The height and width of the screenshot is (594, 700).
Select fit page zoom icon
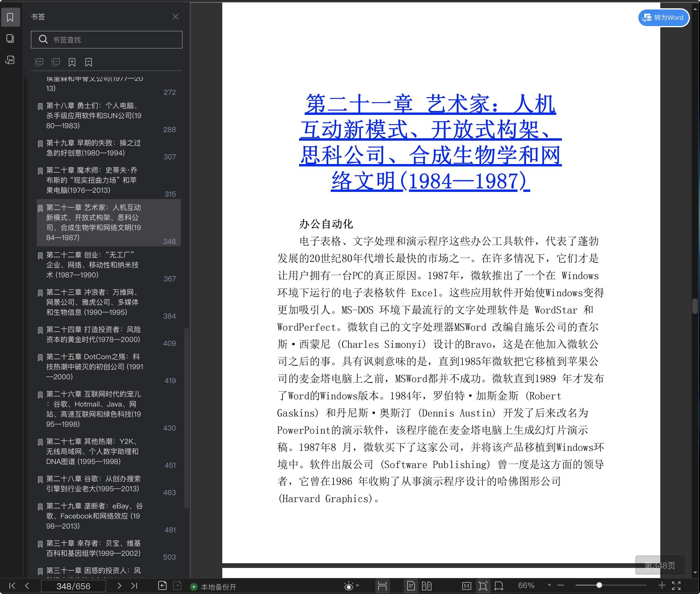pos(483,586)
